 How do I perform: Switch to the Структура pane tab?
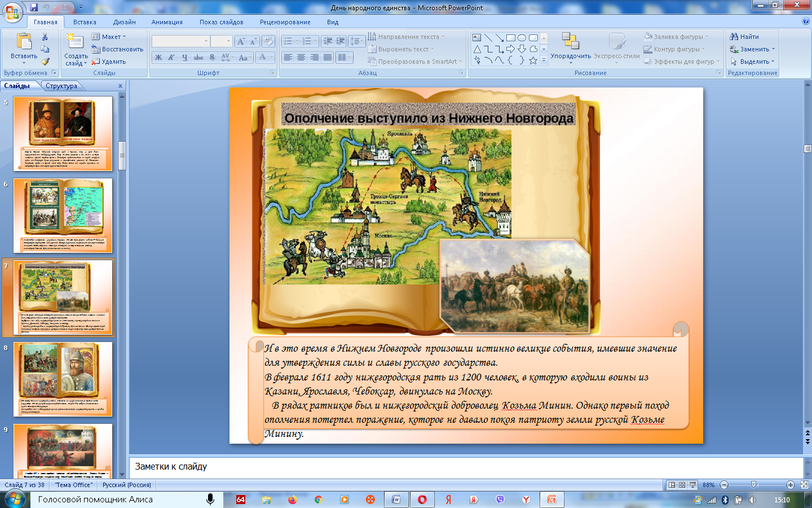click(61, 86)
